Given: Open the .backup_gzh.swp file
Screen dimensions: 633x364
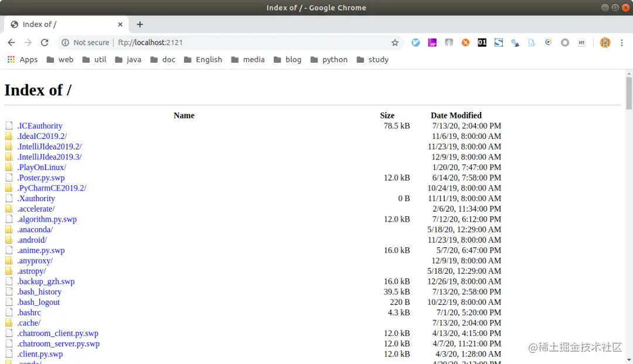Looking at the screenshot, I should coord(46,282).
